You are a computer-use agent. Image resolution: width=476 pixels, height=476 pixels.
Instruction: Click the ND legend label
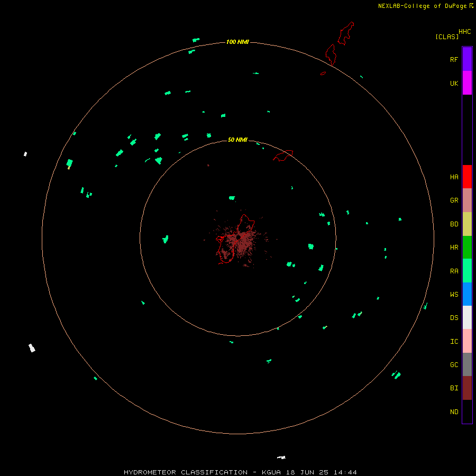pos(454,412)
